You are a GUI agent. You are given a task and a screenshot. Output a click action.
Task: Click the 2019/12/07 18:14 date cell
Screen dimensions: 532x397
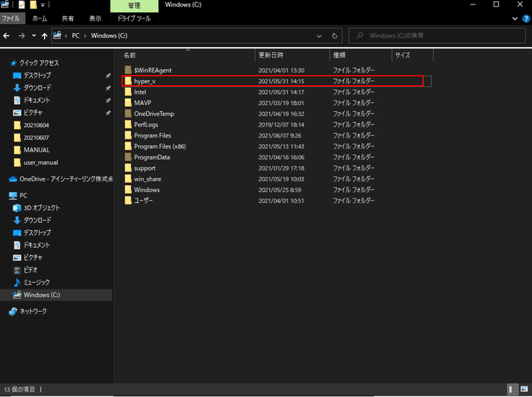coord(281,124)
